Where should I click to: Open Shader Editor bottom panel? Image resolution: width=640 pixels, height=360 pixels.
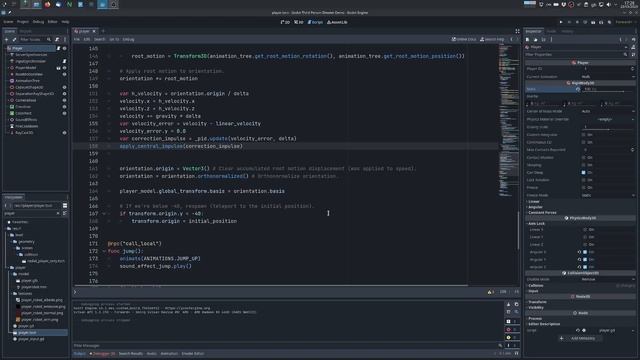[x=193, y=354]
